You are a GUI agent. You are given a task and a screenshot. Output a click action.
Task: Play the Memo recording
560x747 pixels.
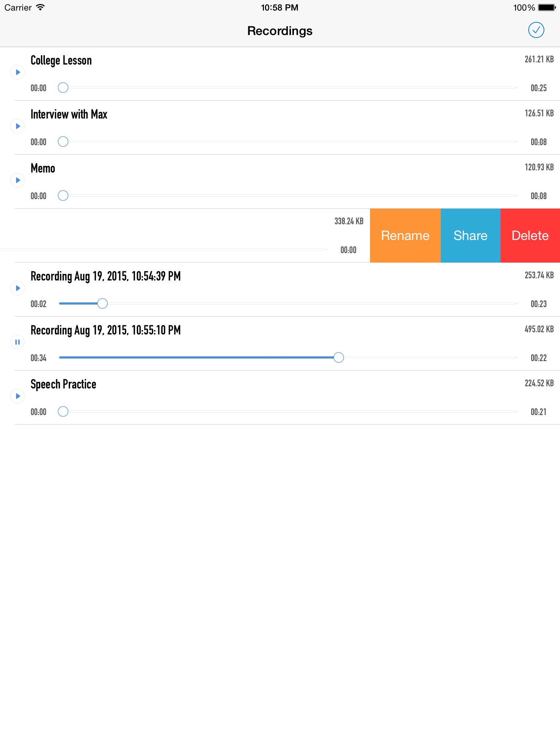(x=17, y=180)
